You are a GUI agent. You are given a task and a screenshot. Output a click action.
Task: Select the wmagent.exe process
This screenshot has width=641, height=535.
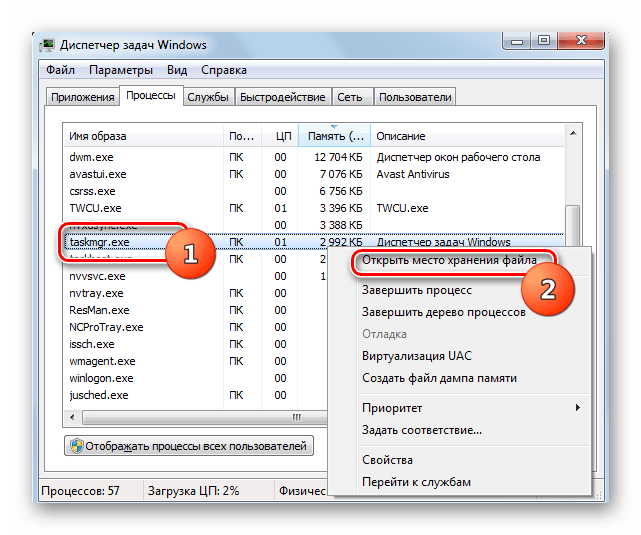tap(102, 361)
